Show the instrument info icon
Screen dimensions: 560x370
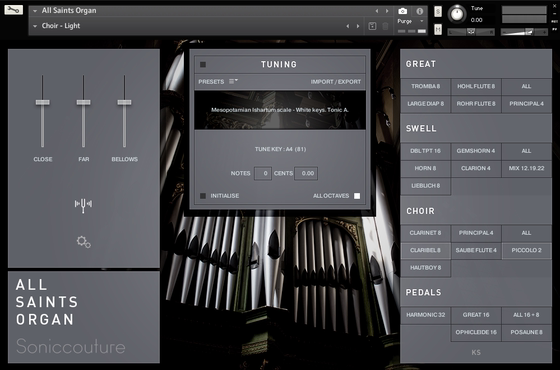(x=420, y=11)
